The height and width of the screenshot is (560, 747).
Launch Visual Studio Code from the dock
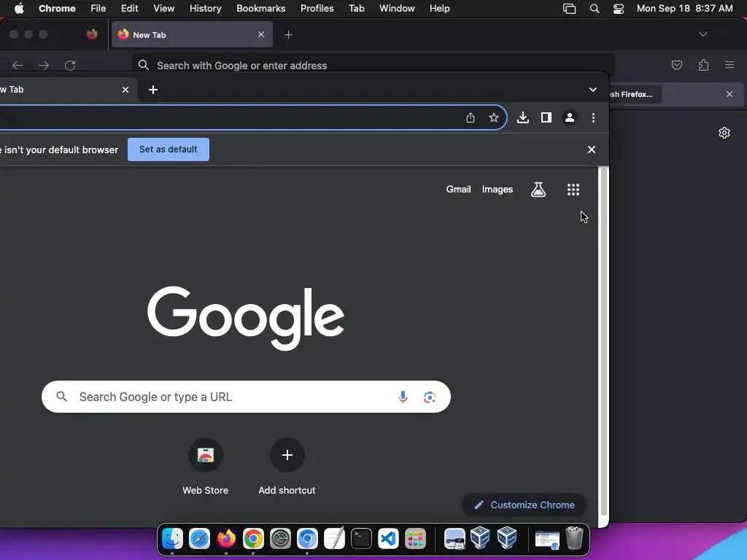(388, 539)
